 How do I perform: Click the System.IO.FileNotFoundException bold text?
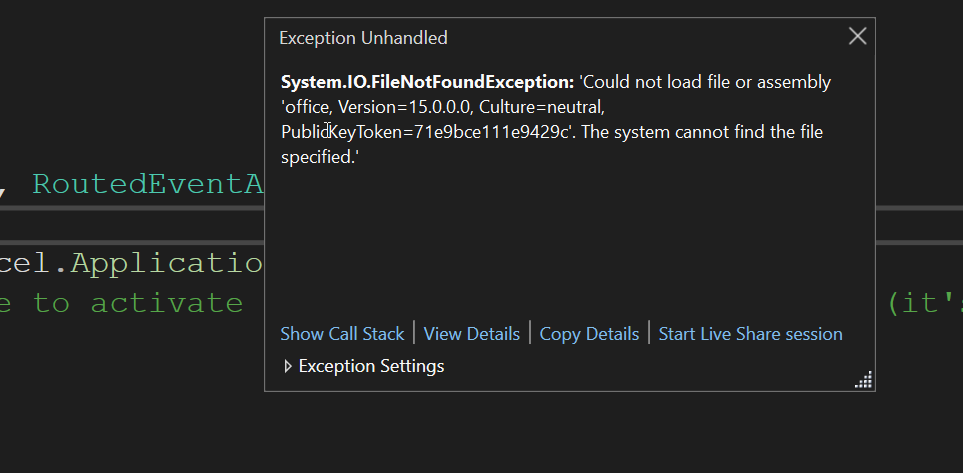pyautogui.click(x=427, y=82)
